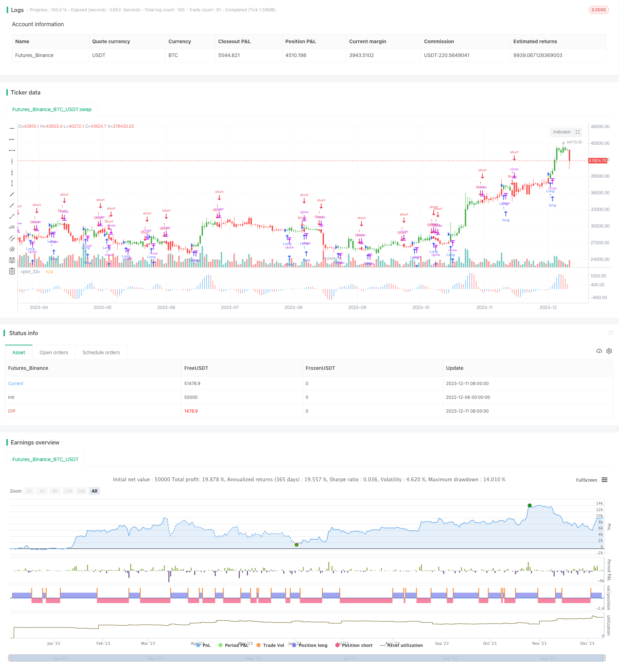Open the Status info settings gear
619x672 pixels.
click(x=609, y=351)
